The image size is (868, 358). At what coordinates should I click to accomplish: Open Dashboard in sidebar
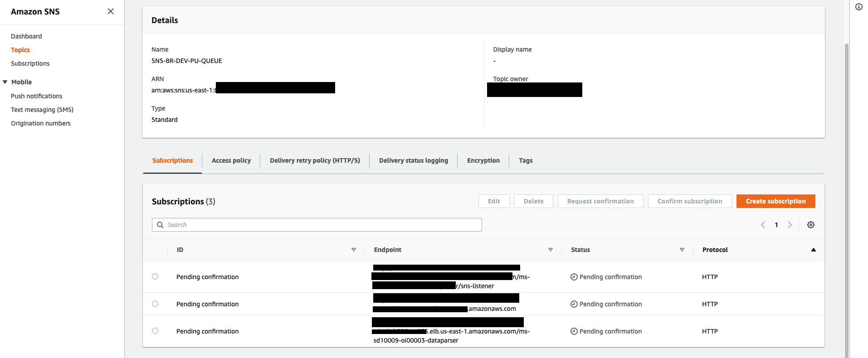click(26, 36)
